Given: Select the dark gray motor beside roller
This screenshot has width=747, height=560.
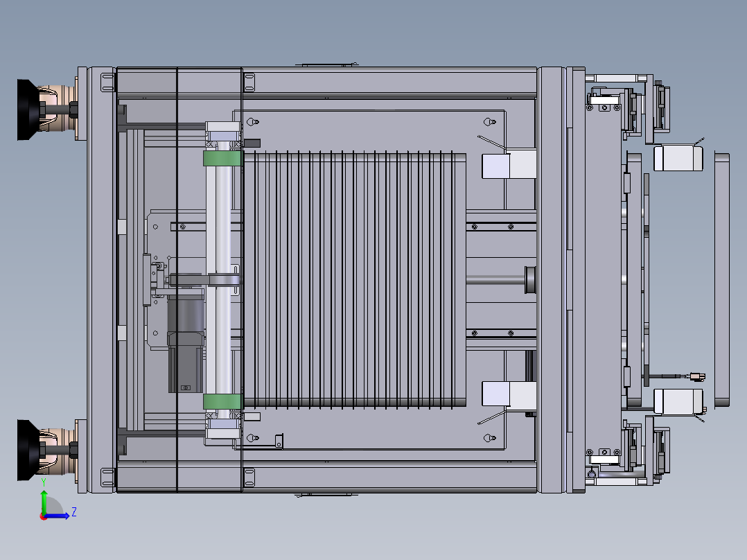Looking at the screenshot, I should [x=186, y=344].
